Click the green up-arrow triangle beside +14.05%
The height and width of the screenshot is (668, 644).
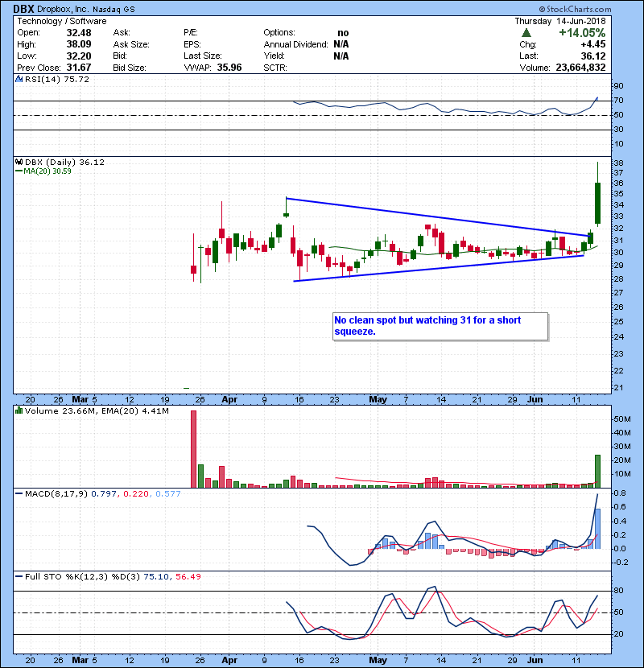(526, 32)
